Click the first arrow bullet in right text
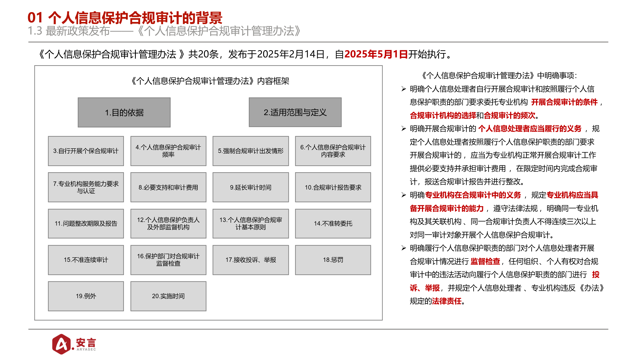This screenshot has height=362, width=644. coord(404,89)
